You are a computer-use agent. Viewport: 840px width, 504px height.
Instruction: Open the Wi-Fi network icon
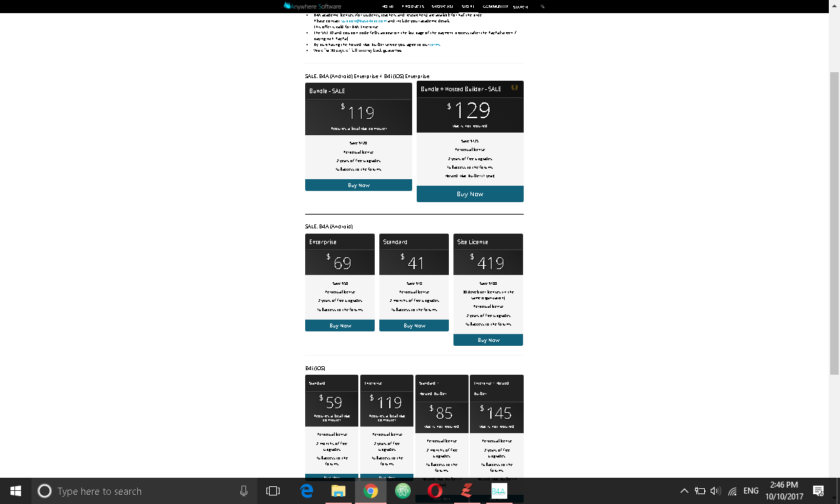point(732,491)
